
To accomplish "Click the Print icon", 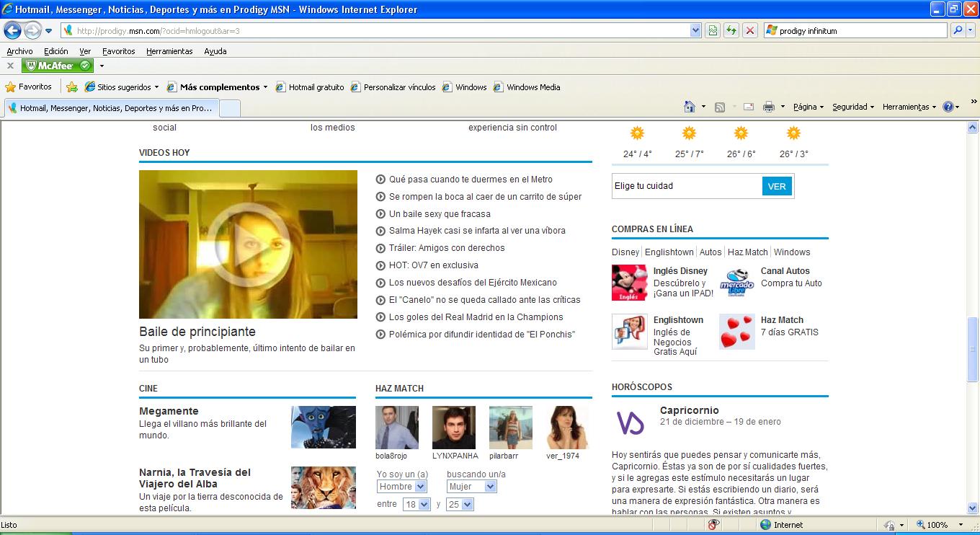I will coord(770,106).
